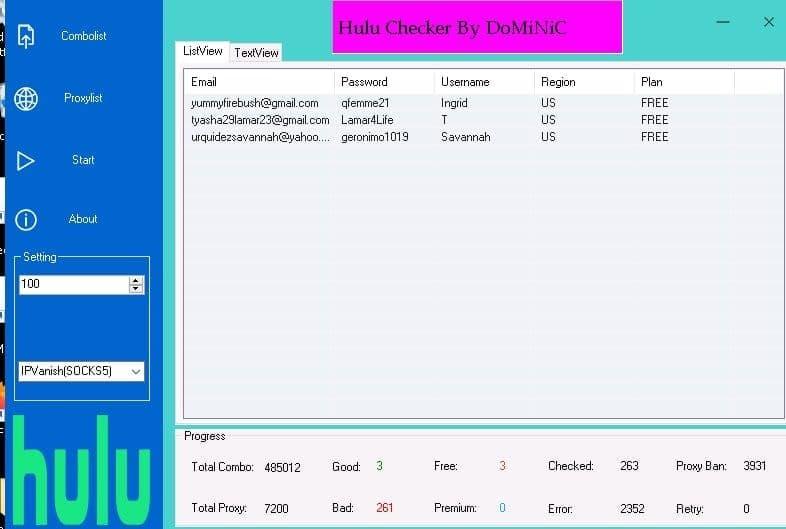This screenshot has height=529, width=786.
Task: Sort results by the Region column header
Action: pos(584,82)
